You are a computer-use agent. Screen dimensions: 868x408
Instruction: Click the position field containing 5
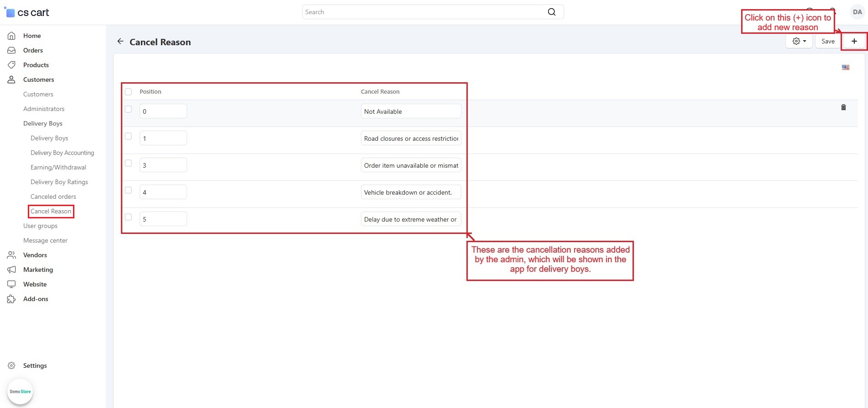point(163,219)
